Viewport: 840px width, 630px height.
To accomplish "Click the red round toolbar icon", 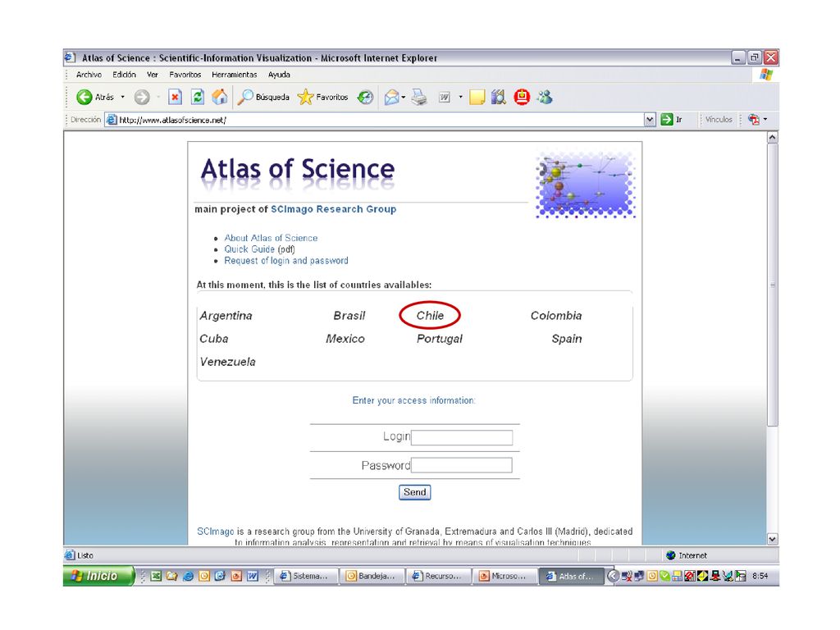I will tap(522, 97).
